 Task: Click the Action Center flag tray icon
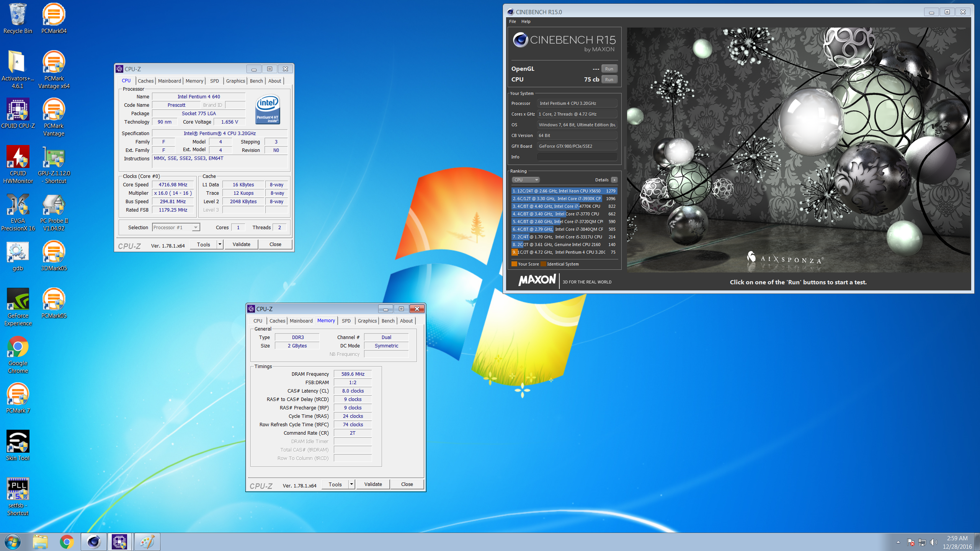coord(911,542)
